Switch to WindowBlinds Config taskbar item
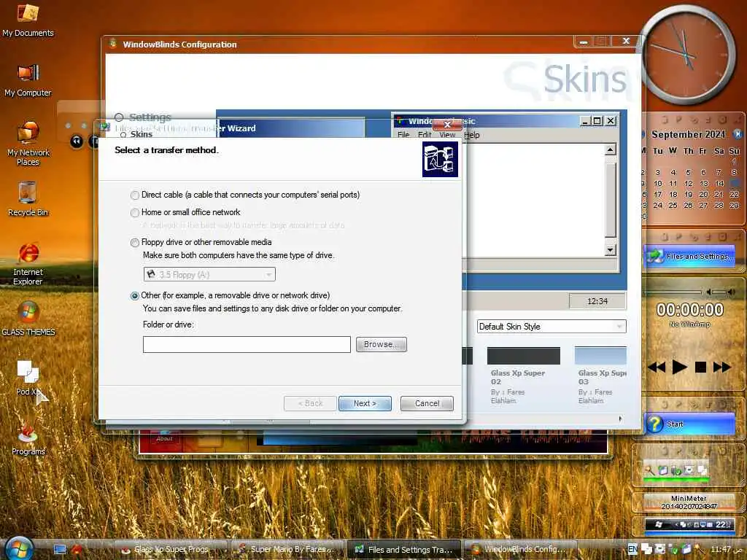Screen dimensions: 747x560 [519, 549]
